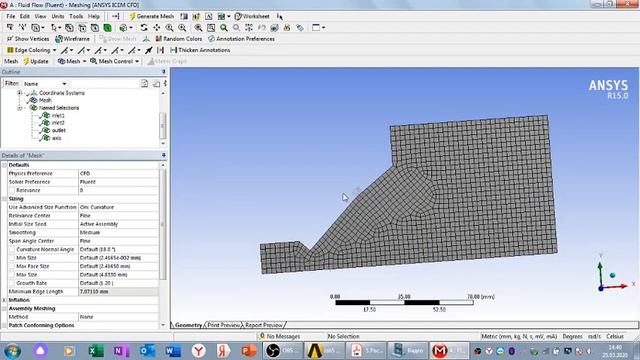640x360 pixels.
Task: Click Generate Mesh button
Action: click(x=151, y=16)
